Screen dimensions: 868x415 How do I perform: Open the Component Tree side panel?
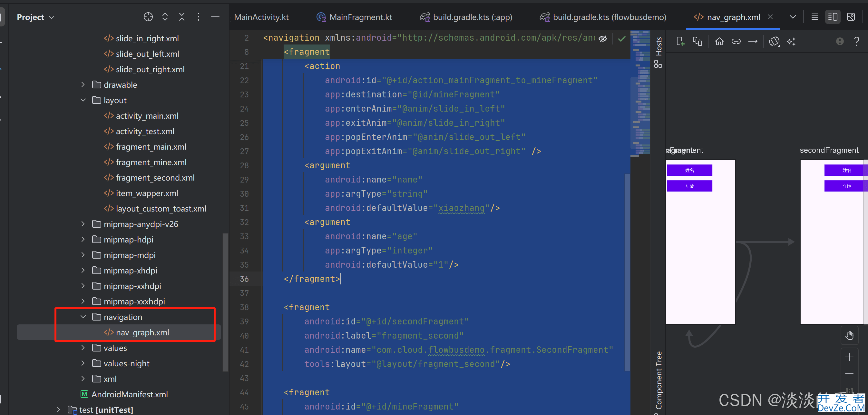pos(658,381)
